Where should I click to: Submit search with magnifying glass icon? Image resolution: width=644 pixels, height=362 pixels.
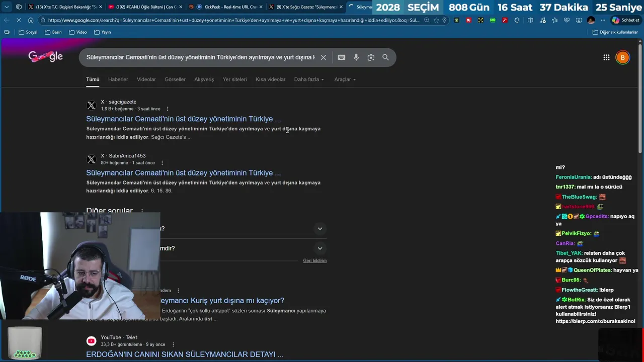(385, 57)
